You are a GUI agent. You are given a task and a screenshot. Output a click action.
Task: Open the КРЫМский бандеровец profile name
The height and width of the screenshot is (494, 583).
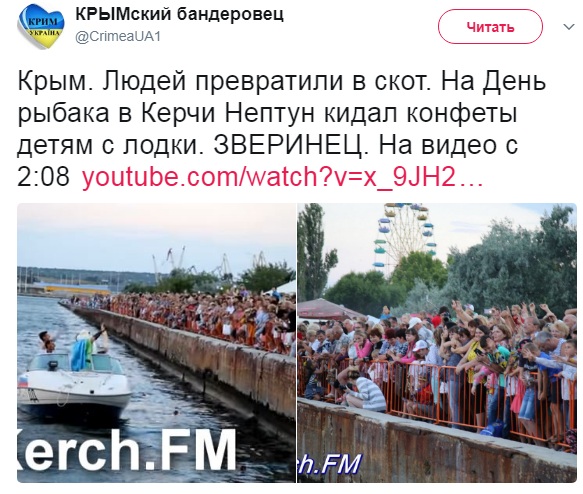click(180, 14)
